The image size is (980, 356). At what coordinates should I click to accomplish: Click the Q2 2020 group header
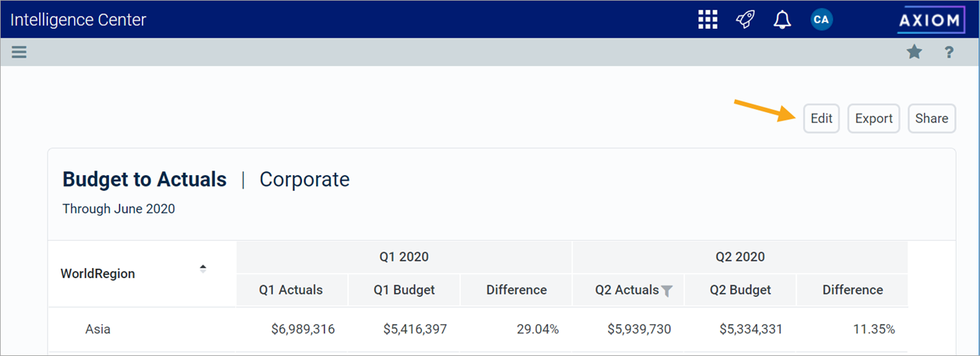click(x=739, y=256)
